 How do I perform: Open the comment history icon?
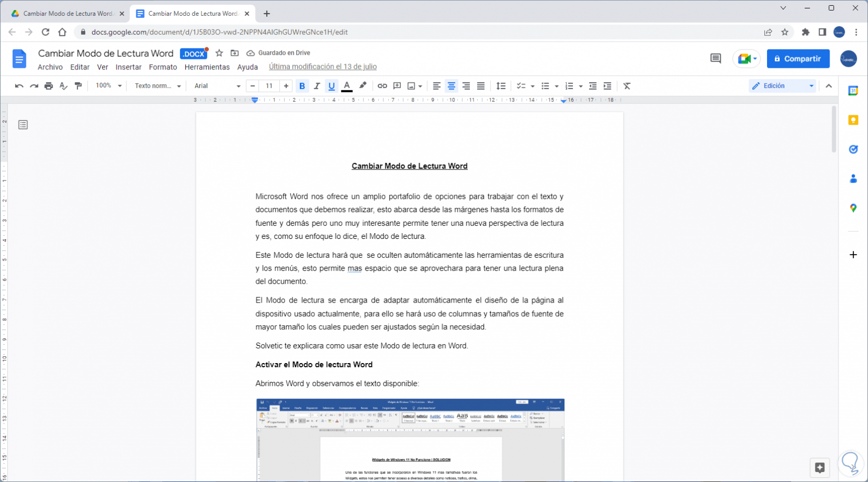click(x=715, y=59)
